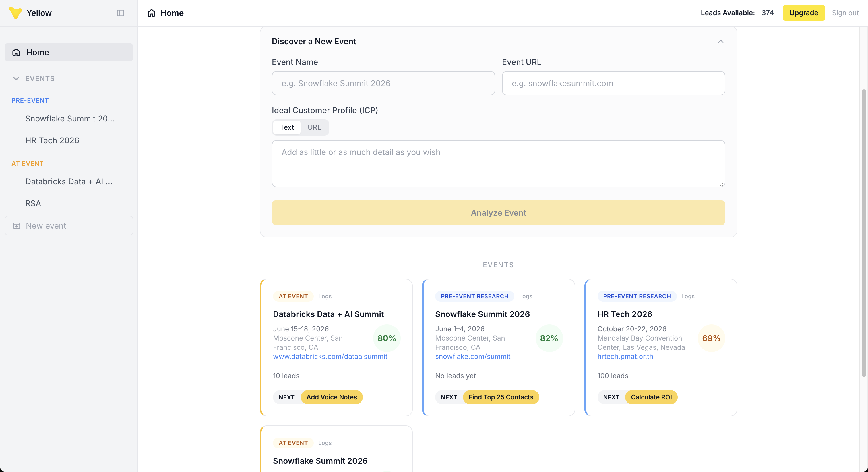Click the Upgrade button
The height and width of the screenshot is (472, 868).
coord(803,13)
